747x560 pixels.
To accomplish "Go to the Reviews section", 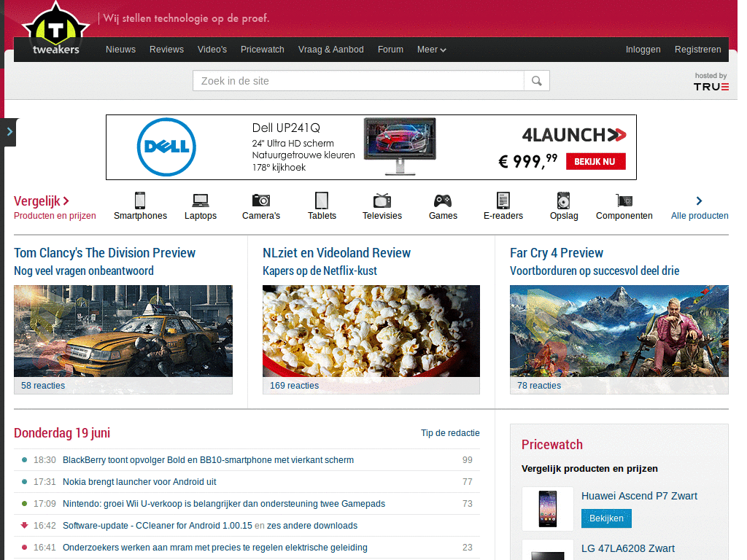I will click(166, 50).
